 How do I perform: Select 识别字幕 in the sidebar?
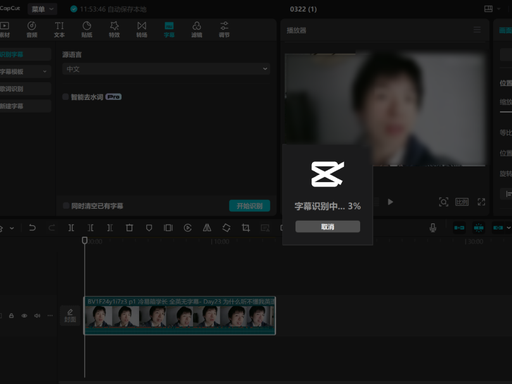point(25,54)
